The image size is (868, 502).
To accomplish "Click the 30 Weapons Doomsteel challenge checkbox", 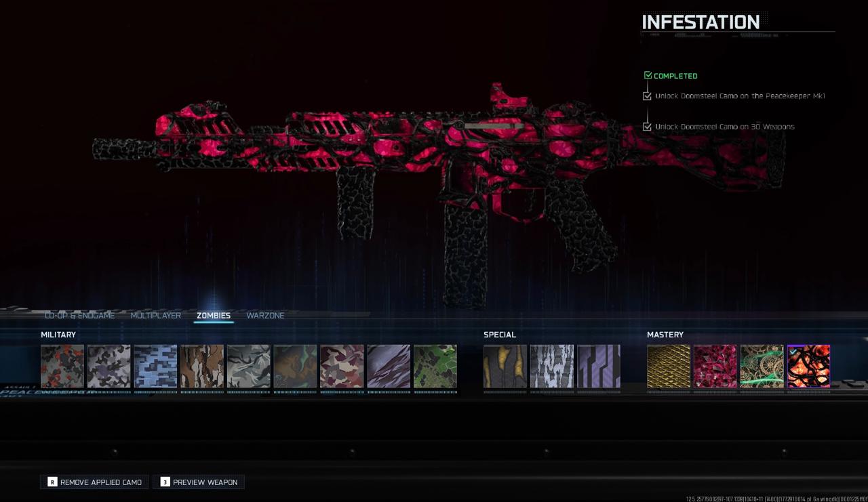I will pyautogui.click(x=648, y=127).
